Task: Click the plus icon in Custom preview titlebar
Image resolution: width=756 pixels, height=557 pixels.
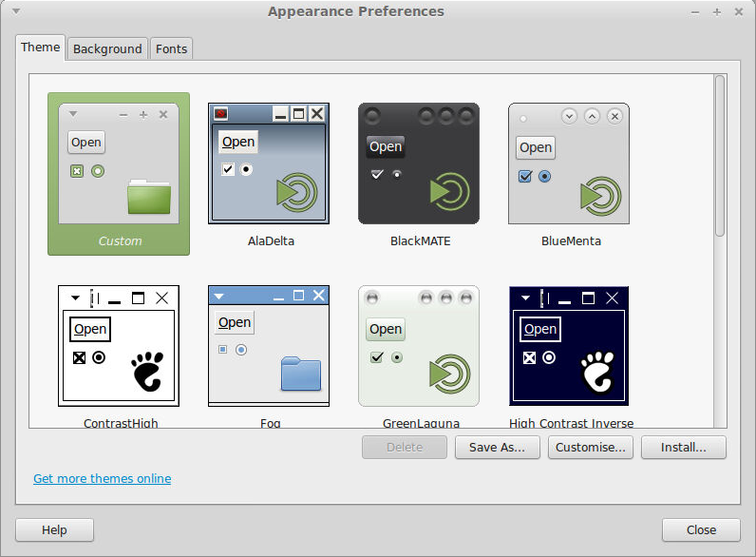Action: click(x=143, y=114)
